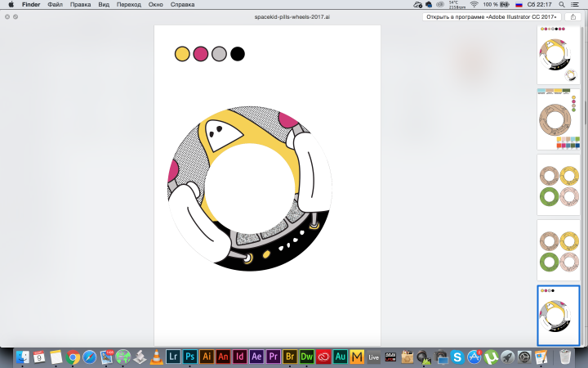Open Launchpad rocket in the Dock
This screenshot has height=368, width=588.
pyautogui.click(x=507, y=357)
